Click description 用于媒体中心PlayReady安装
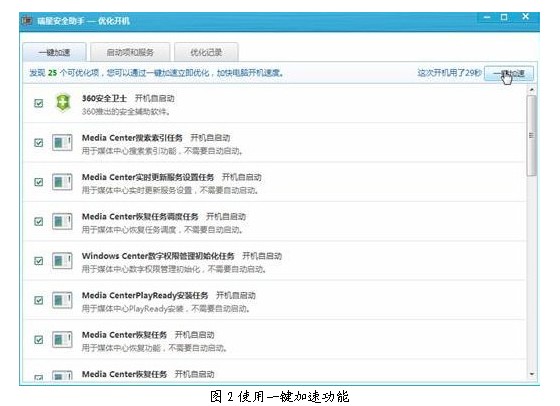 pos(166,309)
